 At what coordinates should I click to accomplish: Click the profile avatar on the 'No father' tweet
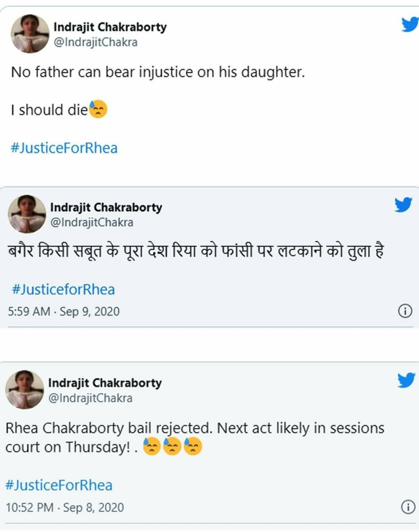[x=30, y=33]
